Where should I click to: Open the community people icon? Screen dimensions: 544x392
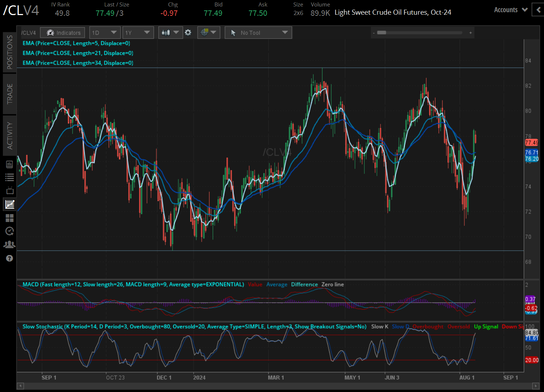click(x=9, y=244)
